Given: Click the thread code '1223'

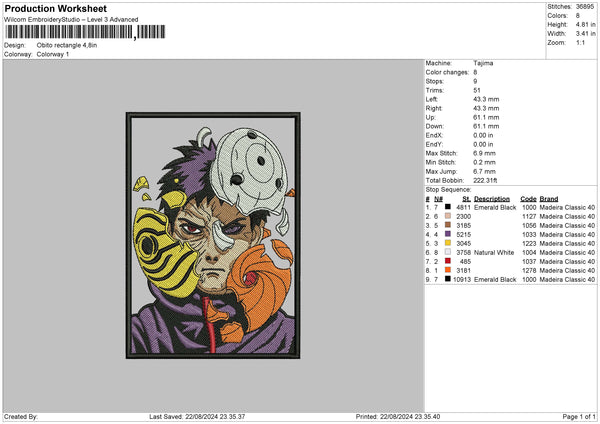Looking at the screenshot, I should click(529, 243).
